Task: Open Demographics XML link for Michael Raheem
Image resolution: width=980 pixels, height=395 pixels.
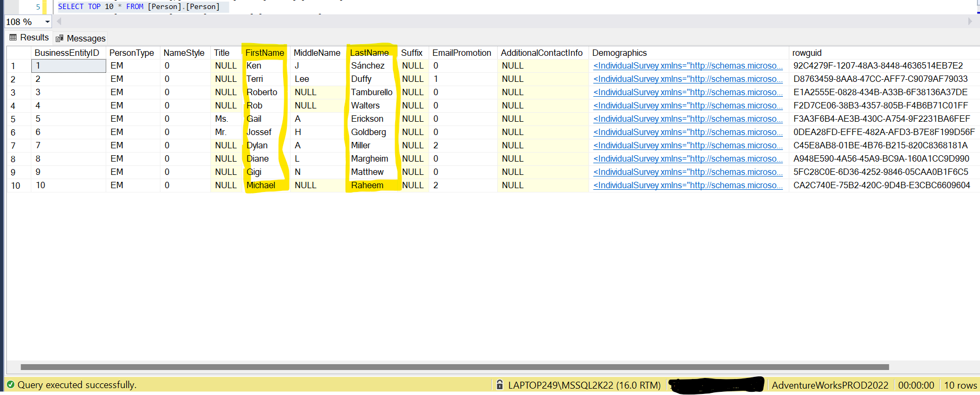Action: click(x=688, y=185)
